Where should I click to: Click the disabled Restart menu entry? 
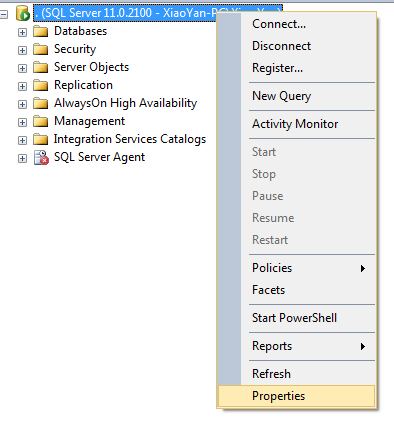296,240
